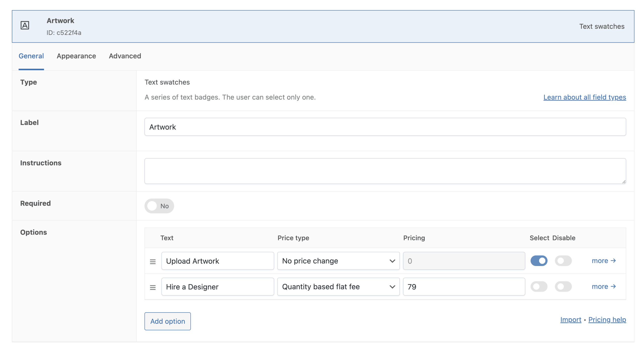Click the Text swatches field type icon

pos(25,25)
